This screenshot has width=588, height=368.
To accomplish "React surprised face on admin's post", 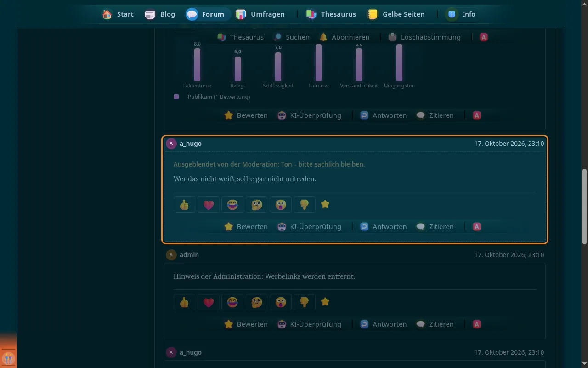I will [x=280, y=302].
